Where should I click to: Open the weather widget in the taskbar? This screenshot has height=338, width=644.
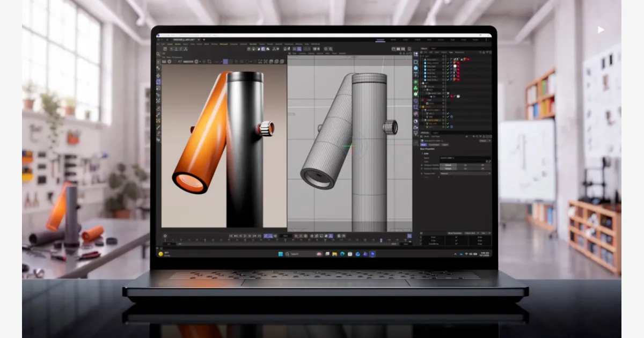click(163, 254)
